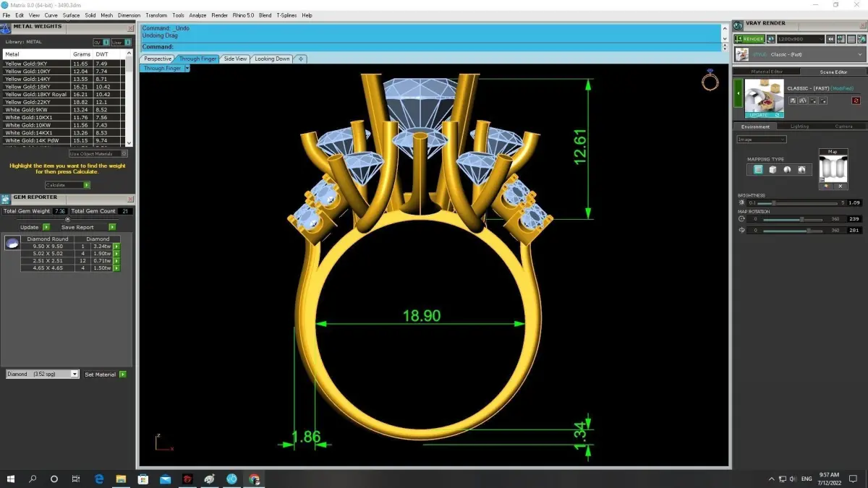Open the Analyze menu
This screenshot has height=488, width=868.
(x=197, y=15)
